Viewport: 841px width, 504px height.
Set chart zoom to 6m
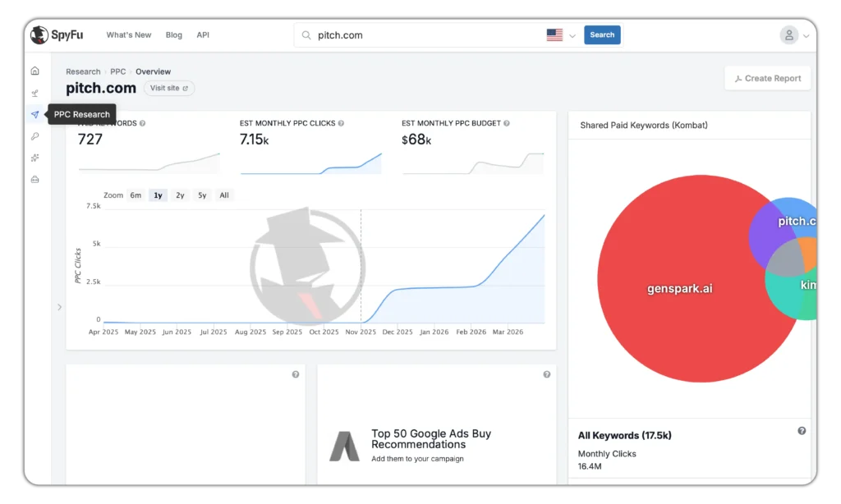(136, 195)
